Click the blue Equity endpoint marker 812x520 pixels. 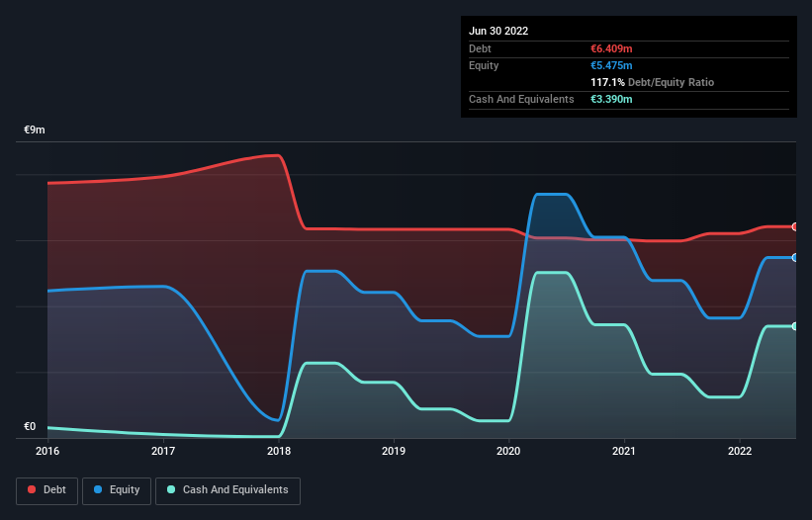tap(795, 258)
